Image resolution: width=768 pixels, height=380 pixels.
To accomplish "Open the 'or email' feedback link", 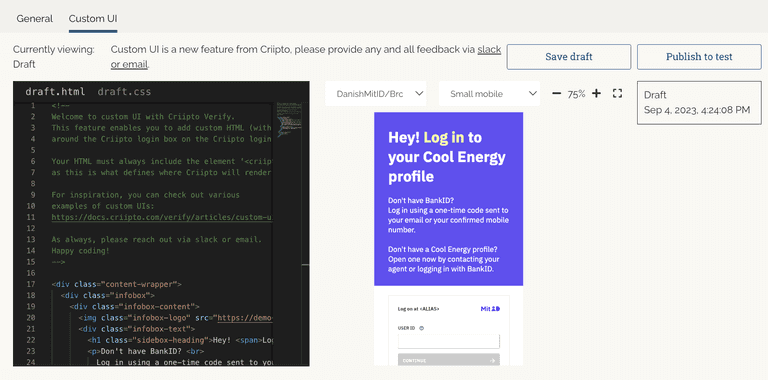I will [x=129, y=64].
